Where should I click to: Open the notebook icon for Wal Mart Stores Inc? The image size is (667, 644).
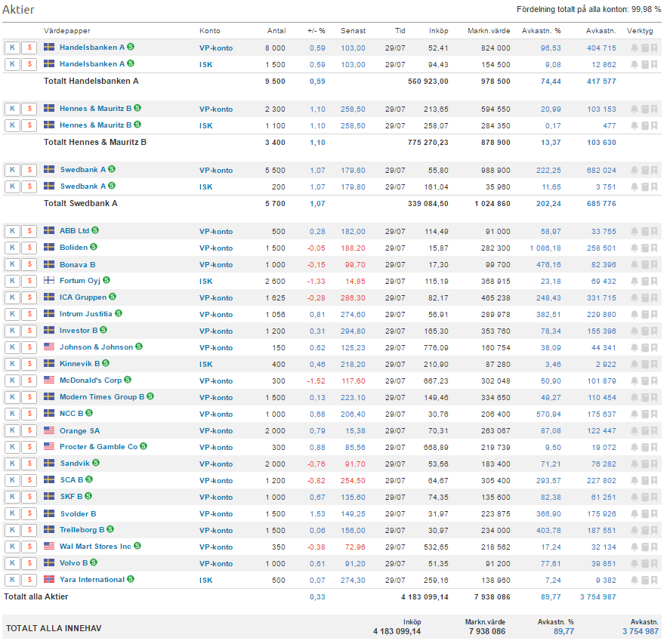(x=645, y=547)
